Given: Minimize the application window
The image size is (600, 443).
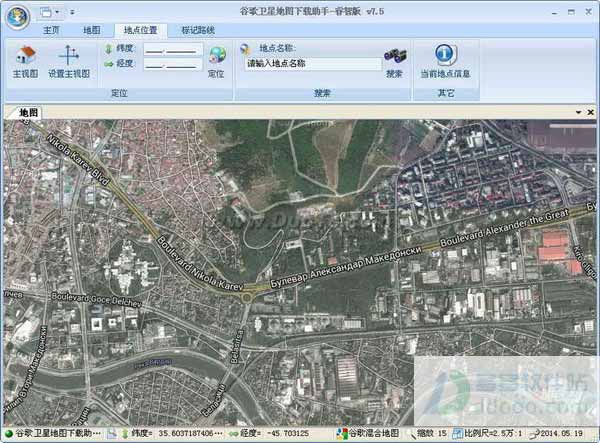Looking at the screenshot, I should [554, 12].
